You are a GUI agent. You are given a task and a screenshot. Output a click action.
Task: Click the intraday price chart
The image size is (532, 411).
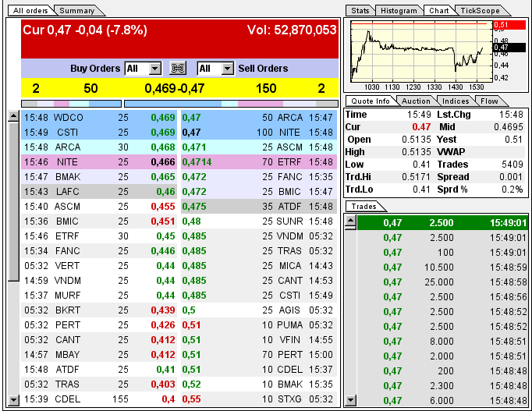coord(421,51)
